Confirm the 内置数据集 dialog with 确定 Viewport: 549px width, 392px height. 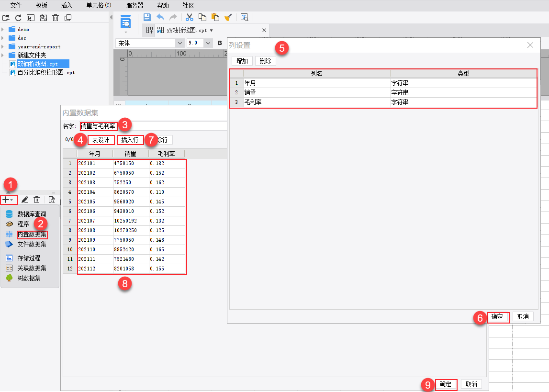445,384
